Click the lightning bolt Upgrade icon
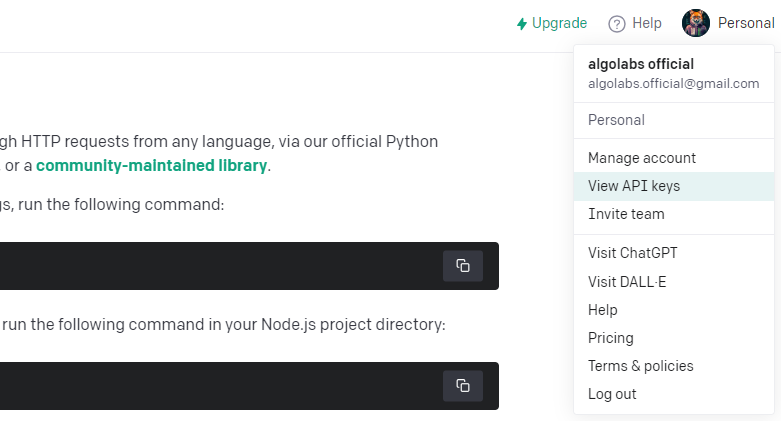 521,23
